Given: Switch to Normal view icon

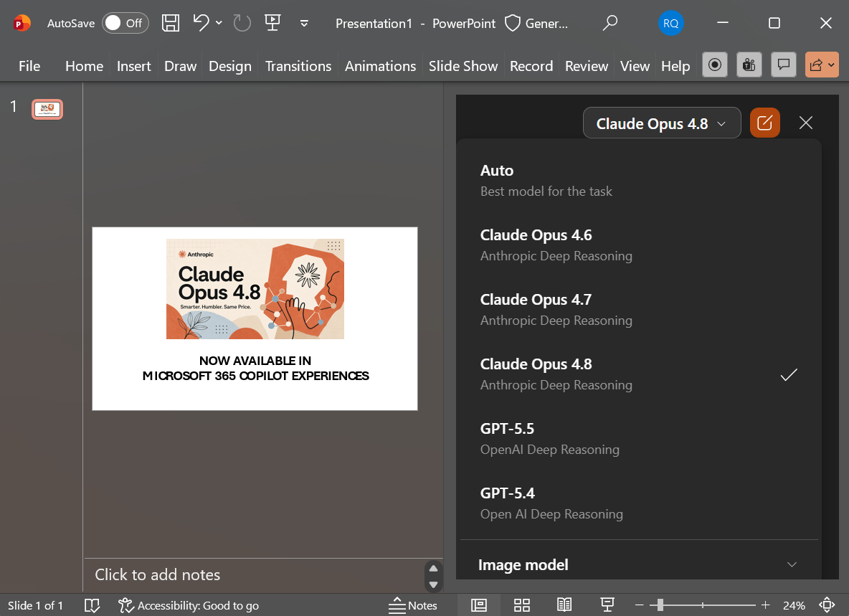Looking at the screenshot, I should click(479, 605).
